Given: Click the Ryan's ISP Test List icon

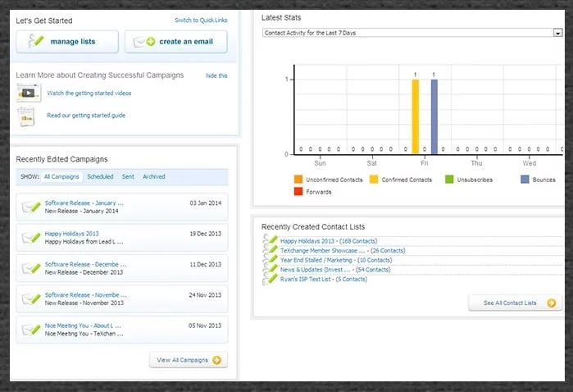Looking at the screenshot, I should pos(270,279).
